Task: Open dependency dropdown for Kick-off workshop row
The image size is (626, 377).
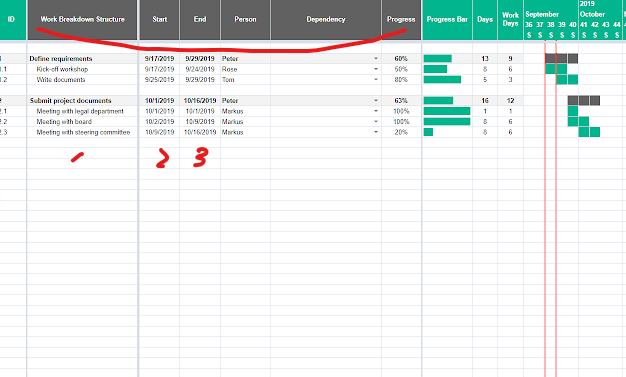Action: pos(376,69)
